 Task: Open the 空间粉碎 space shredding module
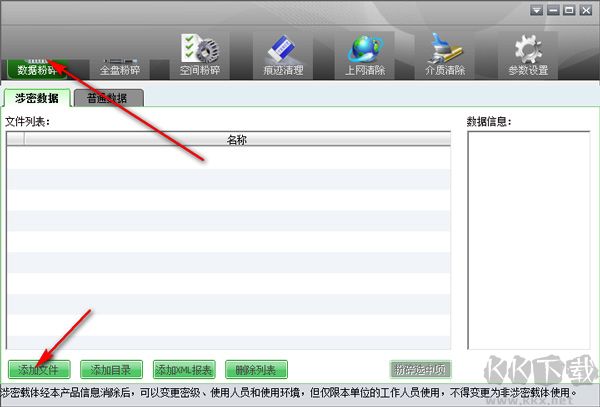click(200, 55)
